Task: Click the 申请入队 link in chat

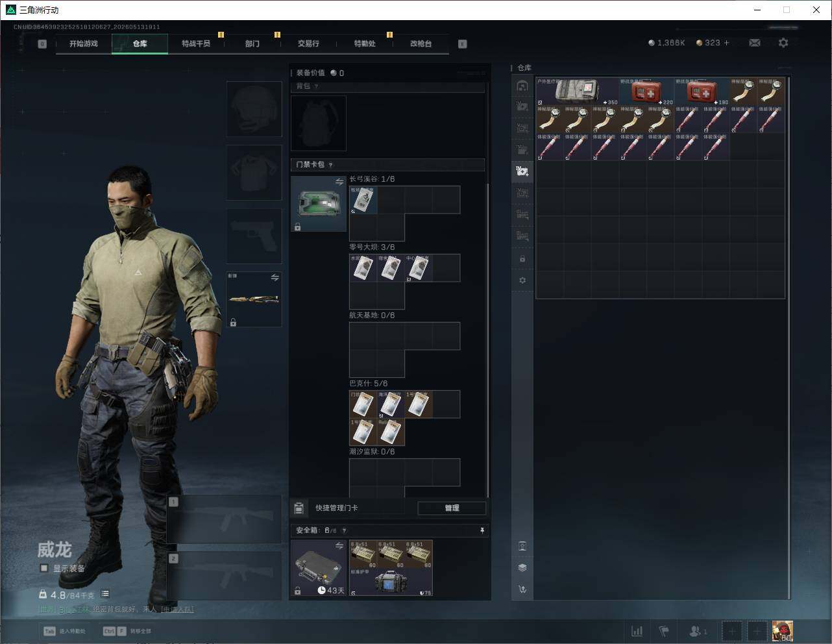Action: [177, 609]
